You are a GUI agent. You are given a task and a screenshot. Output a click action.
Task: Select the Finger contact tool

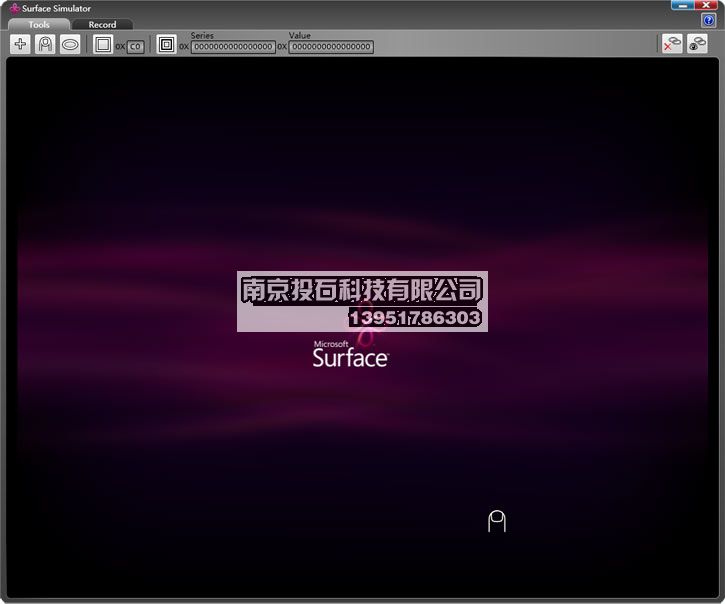coord(45,44)
